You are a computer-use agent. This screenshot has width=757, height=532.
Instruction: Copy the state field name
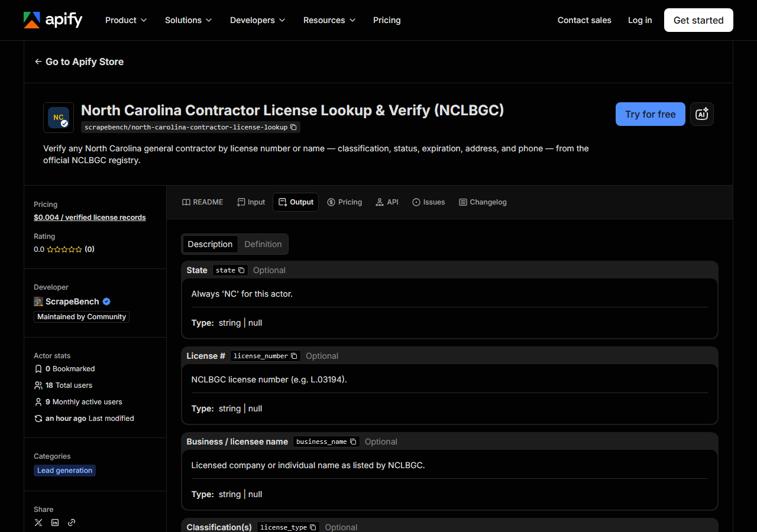(241, 270)
